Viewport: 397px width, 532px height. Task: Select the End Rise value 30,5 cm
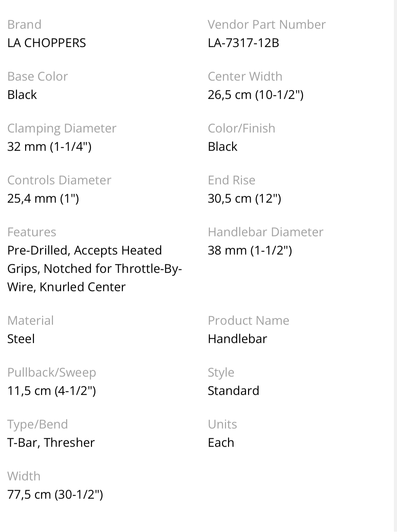244,198
